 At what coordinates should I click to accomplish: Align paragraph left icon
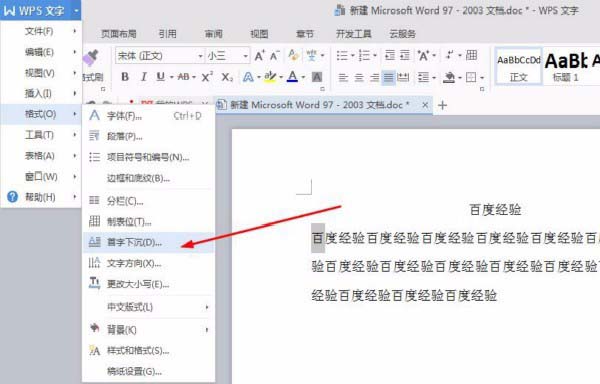[343, 78]
